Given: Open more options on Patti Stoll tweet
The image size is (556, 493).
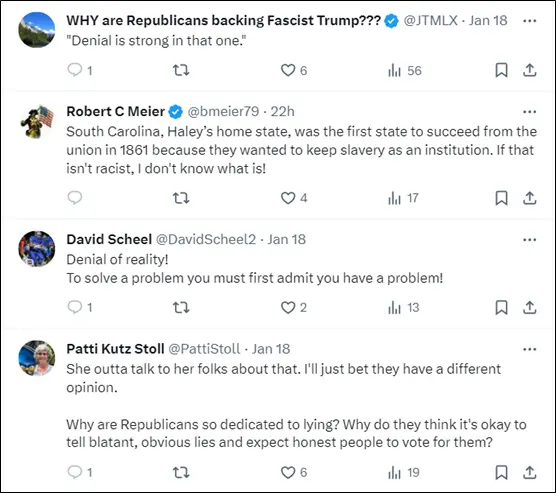Looking at the screenshot, I should coord(529,349).
